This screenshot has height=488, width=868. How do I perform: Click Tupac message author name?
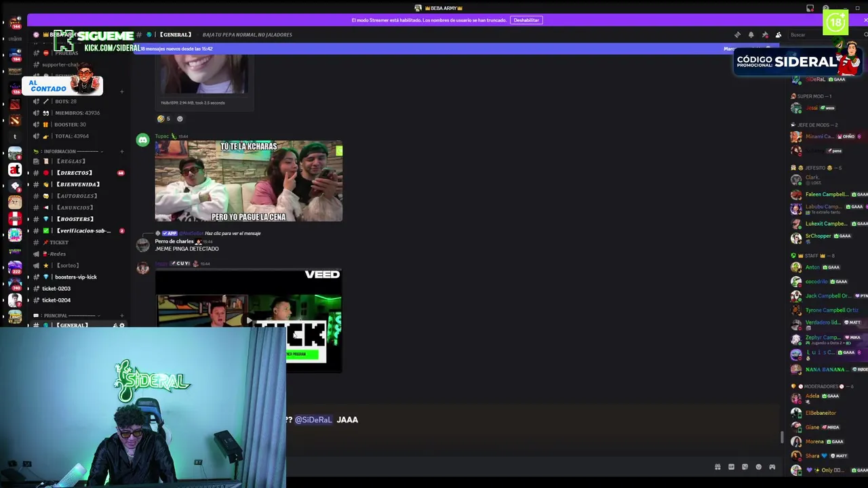coord(162,136)
